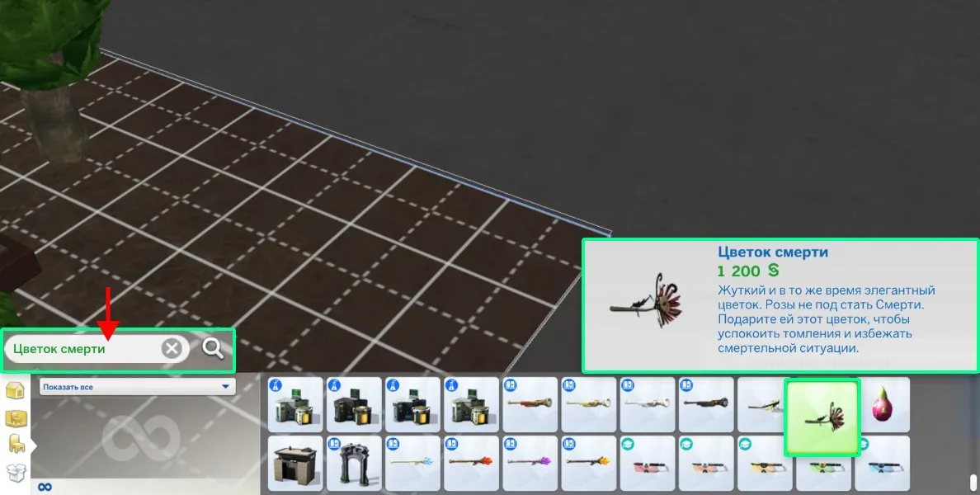Choose the golden blunderbuss item

(x=589, y=405)
